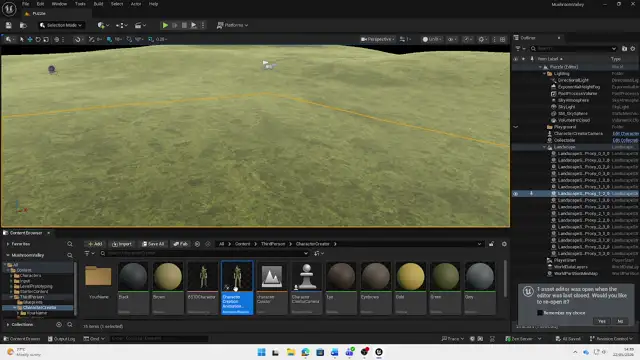Click the Outliner add folder icon
This screenshot has height=360, width=640.
(624, 49)
